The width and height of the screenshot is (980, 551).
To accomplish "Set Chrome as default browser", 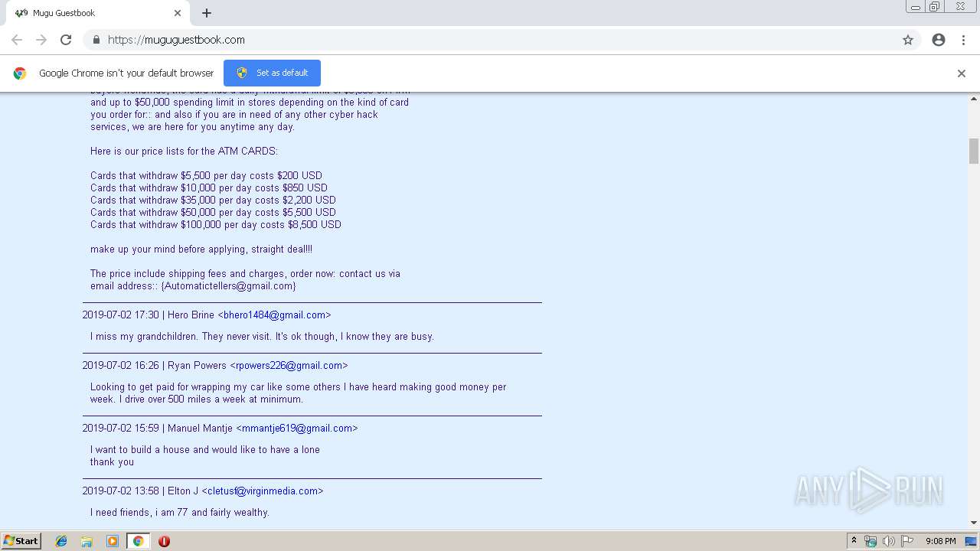I will [x=272, y=73].
